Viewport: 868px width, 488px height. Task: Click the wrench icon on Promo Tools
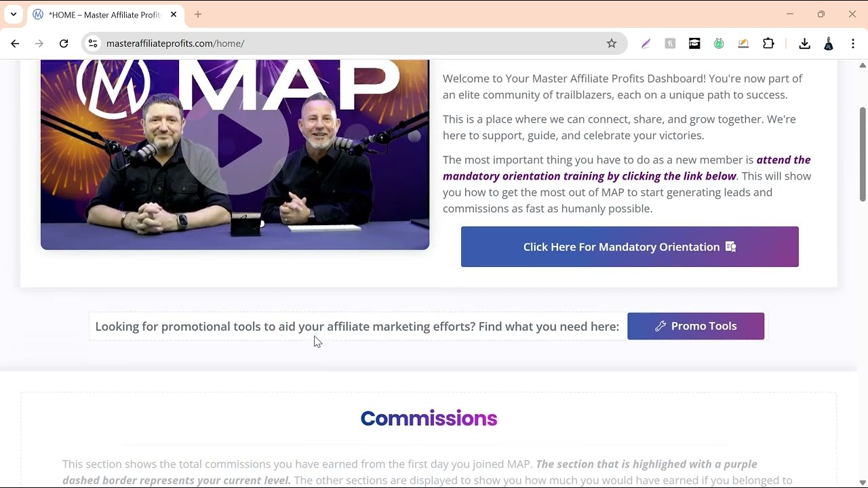(x=660, y=326)
